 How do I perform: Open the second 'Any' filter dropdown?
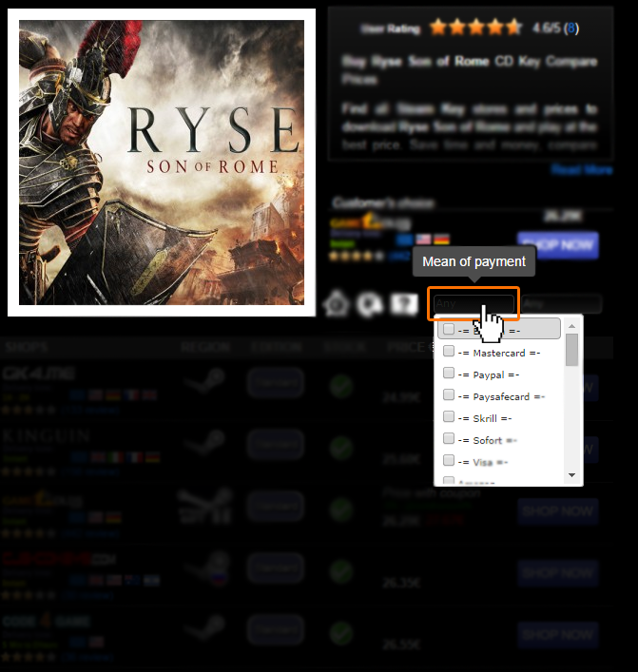point(562,304)
